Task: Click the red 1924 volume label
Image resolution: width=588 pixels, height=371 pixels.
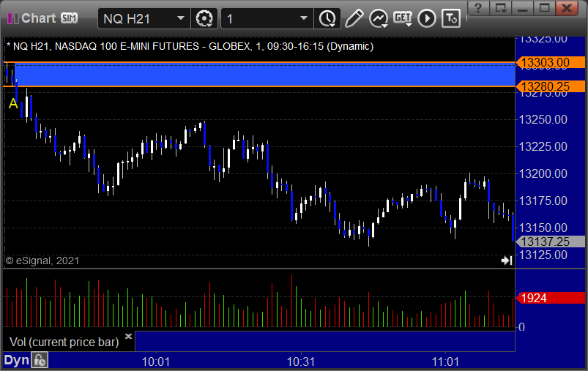Action: point(550,298)
